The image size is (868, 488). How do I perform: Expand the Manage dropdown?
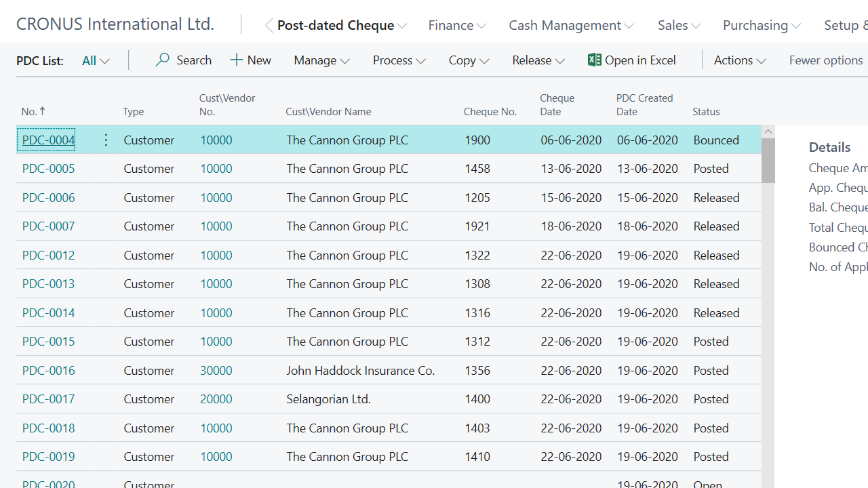321,60
